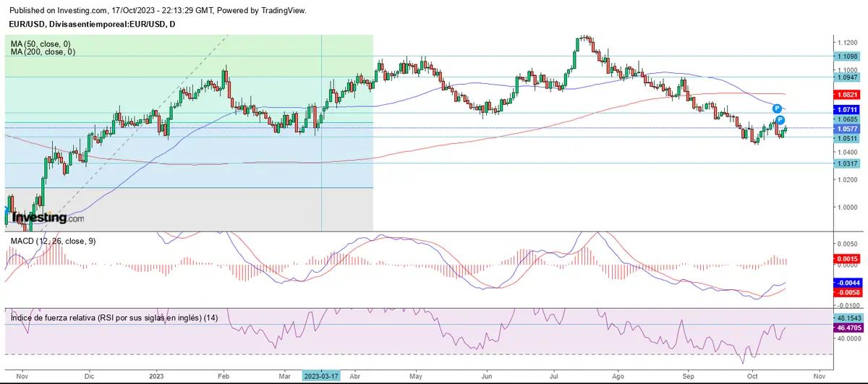Click the Oct label on time axis
This screenshot has height=384, width=868.
pos(753,376)
